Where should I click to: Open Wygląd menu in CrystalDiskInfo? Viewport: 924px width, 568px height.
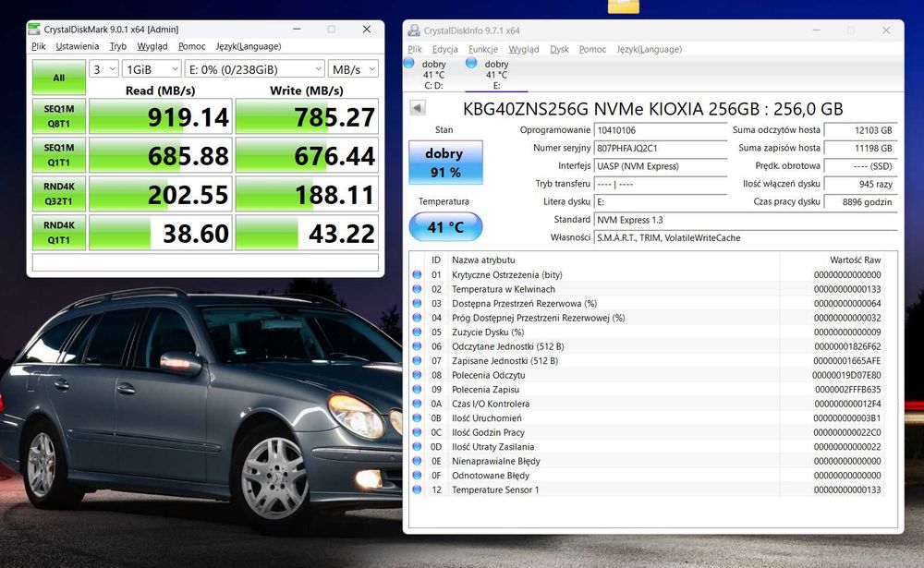coord(524,50)
